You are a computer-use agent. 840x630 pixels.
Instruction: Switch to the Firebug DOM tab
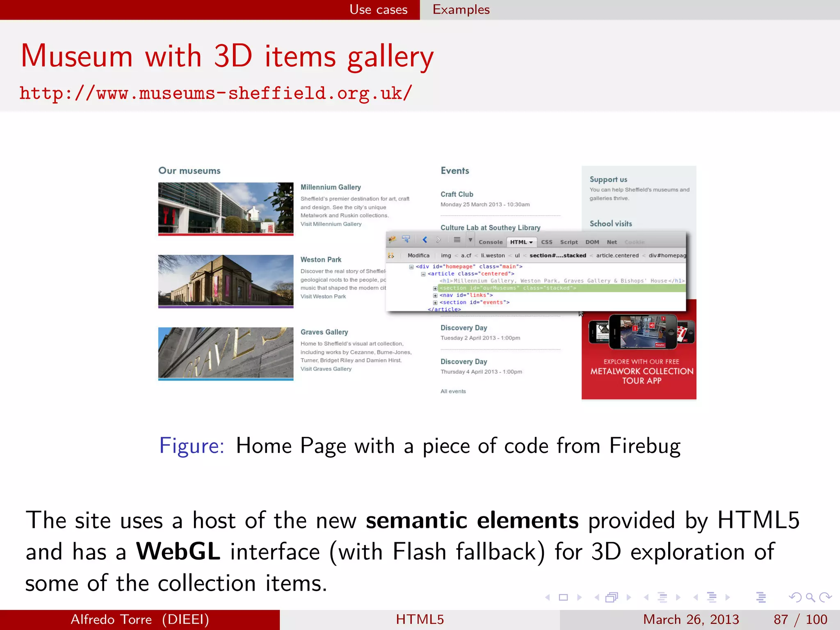[x=592, y=242]
